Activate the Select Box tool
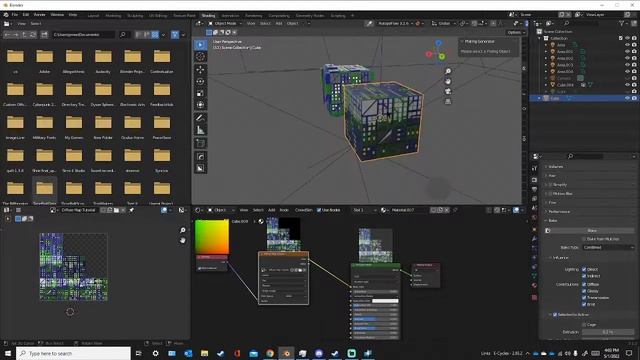 point(200,44)
